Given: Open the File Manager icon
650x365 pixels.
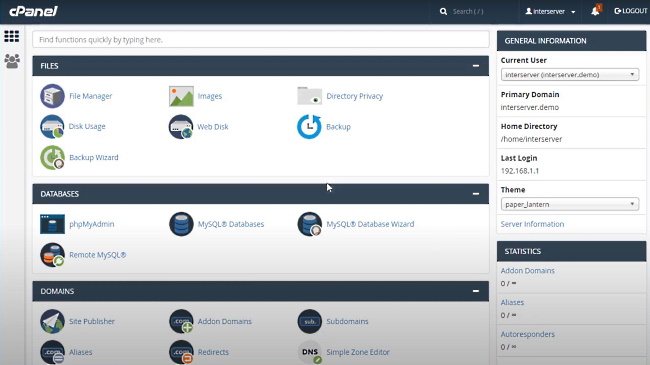Looking at the screenshot, I should pyautogui.click(x=52, y=96).
